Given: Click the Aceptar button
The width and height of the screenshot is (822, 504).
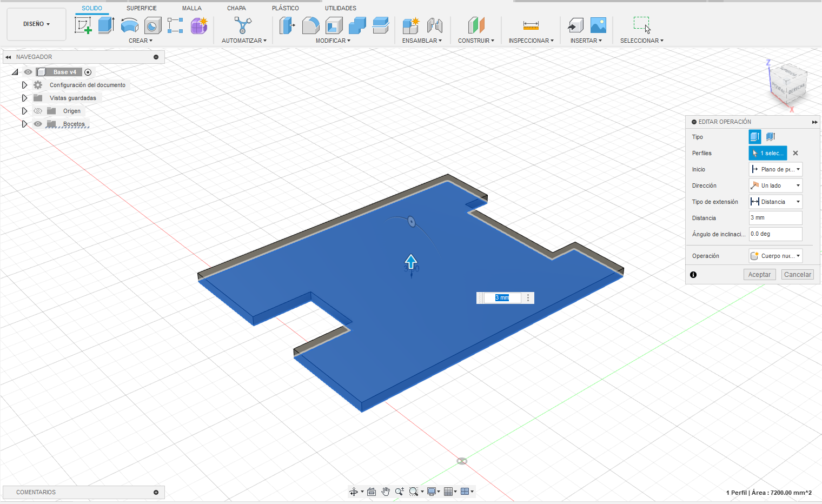Looking at the screenshot, I should click(x=759, y=275).
